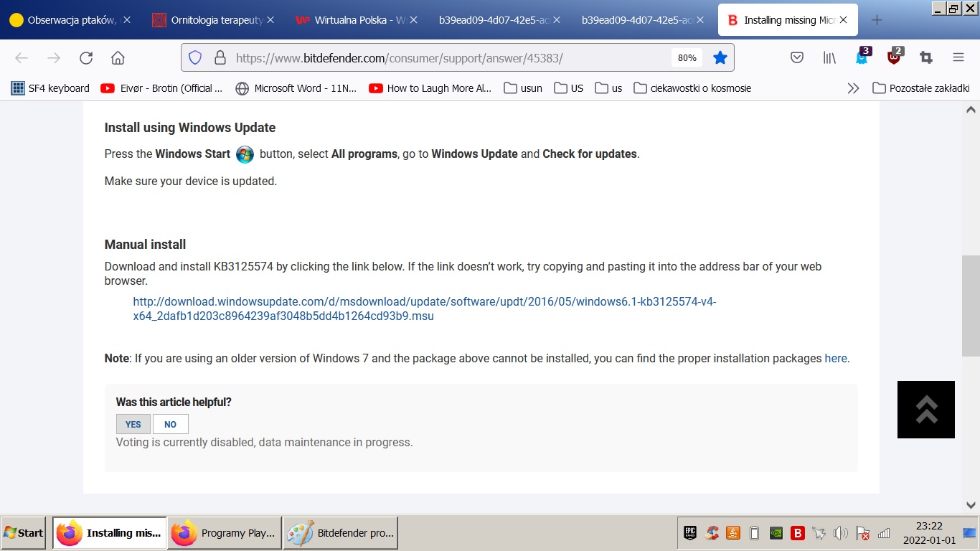The height and width of the screenshot is (551, 980).
Task: Reload the current page
Action: click(86, 58)
